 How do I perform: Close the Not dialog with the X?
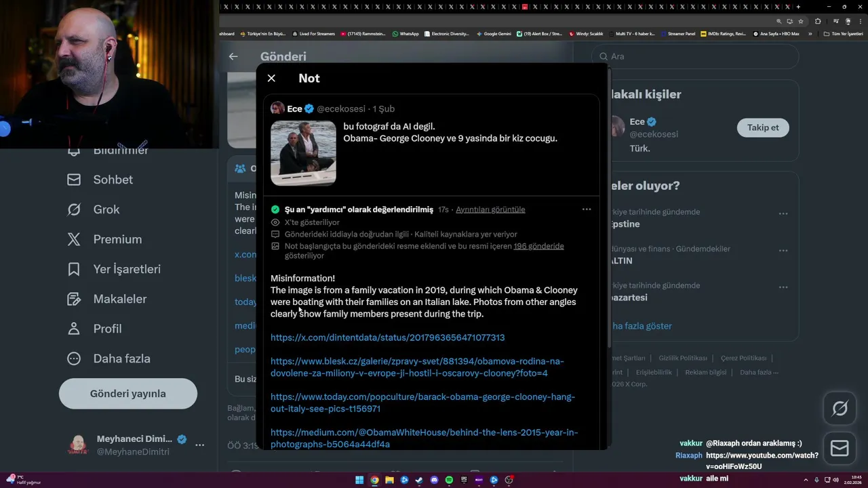(271, 78)
